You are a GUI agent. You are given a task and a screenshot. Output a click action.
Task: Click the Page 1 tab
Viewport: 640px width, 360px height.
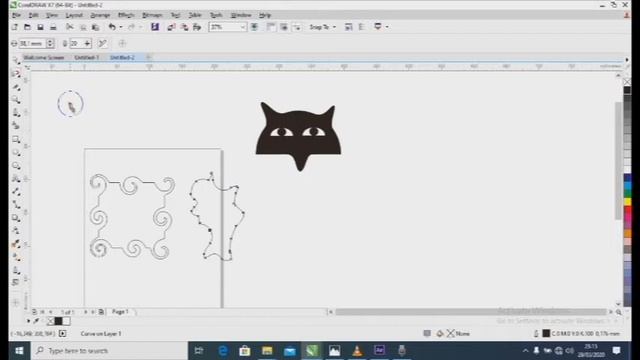point(120,312)
